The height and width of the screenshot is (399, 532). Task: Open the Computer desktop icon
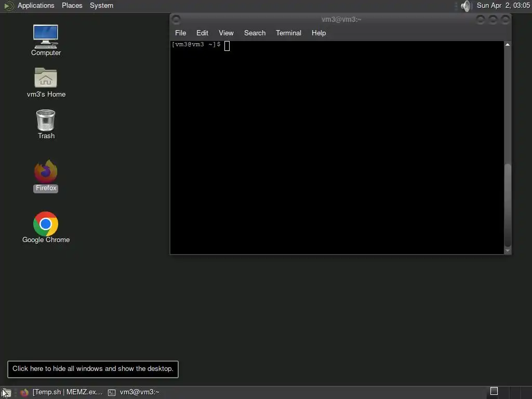[x=46, y=40]
